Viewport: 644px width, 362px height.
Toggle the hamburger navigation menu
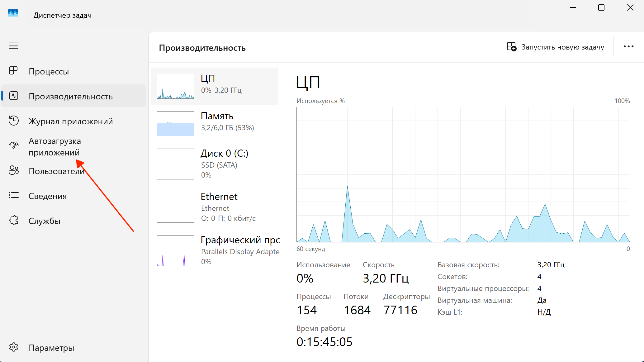pyautogui.click(x=14, y=46)
